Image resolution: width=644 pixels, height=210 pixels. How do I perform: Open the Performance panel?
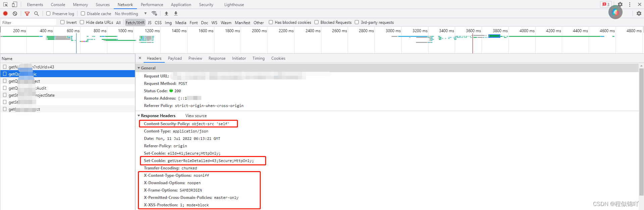pyautogui.click(x=152, y=4)
